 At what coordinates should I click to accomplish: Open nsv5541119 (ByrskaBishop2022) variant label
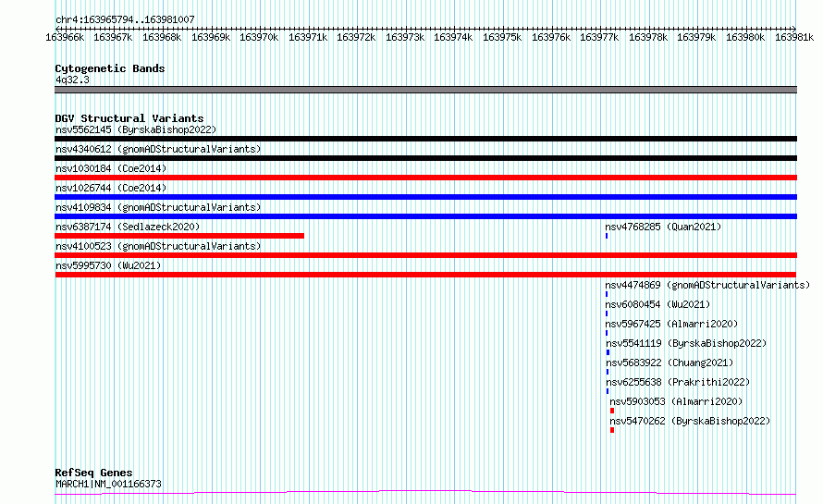pyautogui.click(x=686, y=343)
